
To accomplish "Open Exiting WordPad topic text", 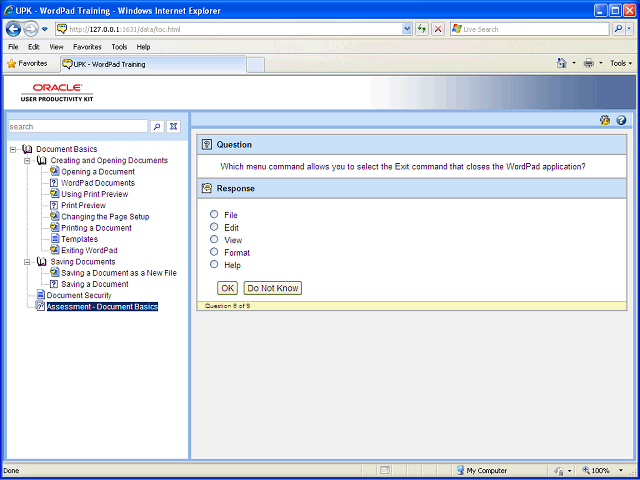I will [x=89, y=250].
